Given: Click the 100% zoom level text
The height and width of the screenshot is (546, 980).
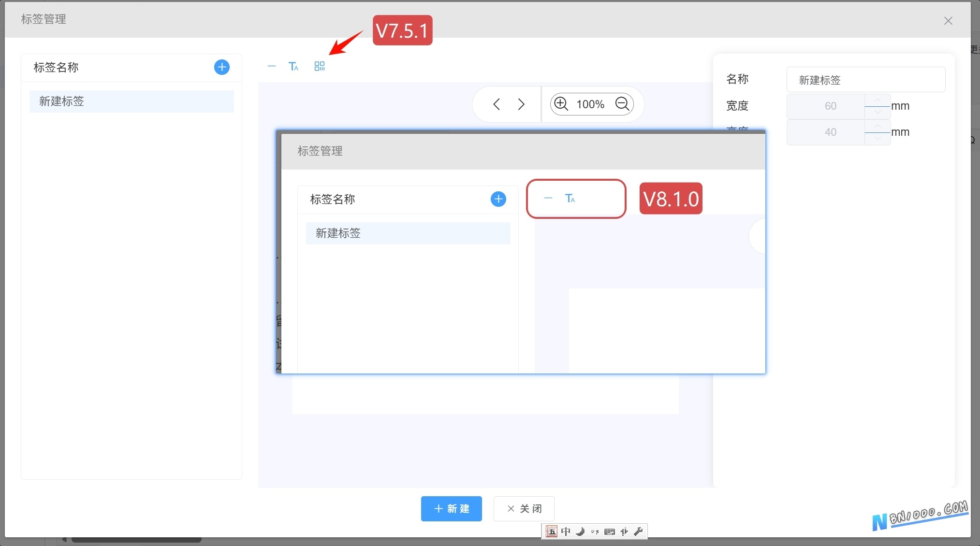Looking at the screenshot, I should coord(590,104).
